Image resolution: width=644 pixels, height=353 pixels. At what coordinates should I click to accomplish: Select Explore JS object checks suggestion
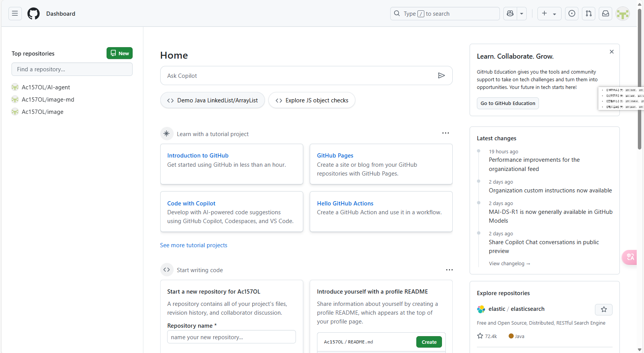[x=312, y=100]
